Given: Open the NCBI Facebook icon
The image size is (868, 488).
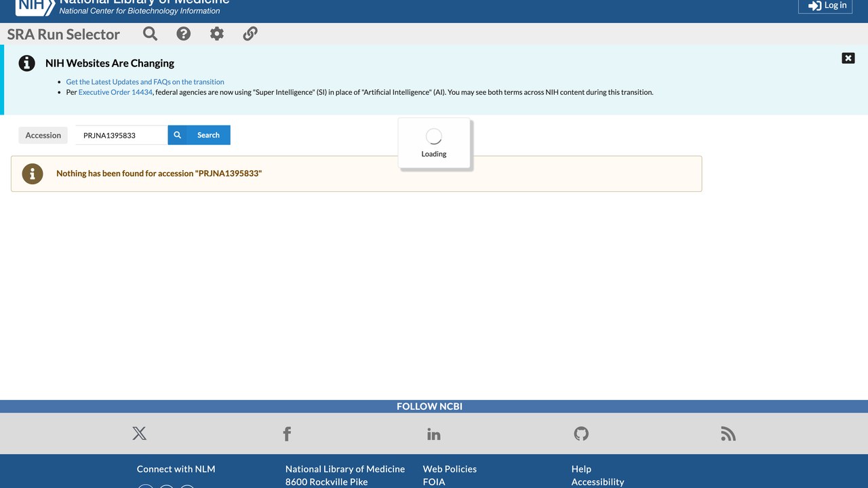Looking at the screenshot, I should 287,434.
